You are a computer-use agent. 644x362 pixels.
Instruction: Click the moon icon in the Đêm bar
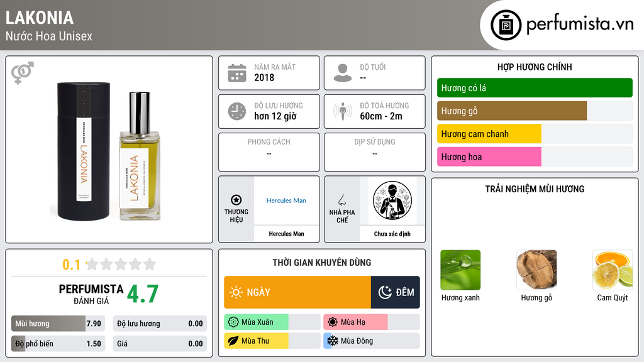tap(385, 292)
